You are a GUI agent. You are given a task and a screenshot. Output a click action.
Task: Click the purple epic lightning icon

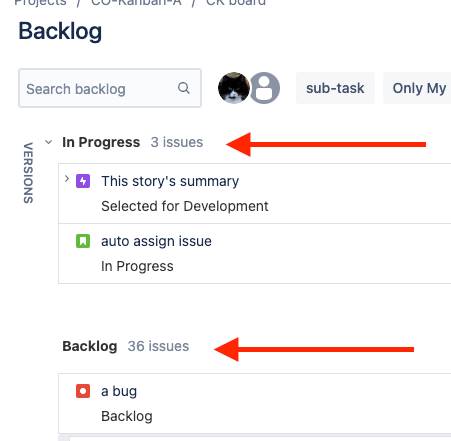[83, 181]
